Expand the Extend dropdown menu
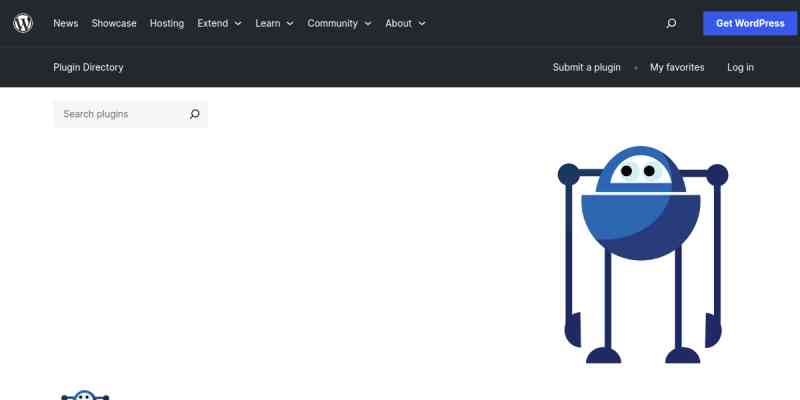The width and height of the screenshot is (800, 400). [x=219, y=23]
